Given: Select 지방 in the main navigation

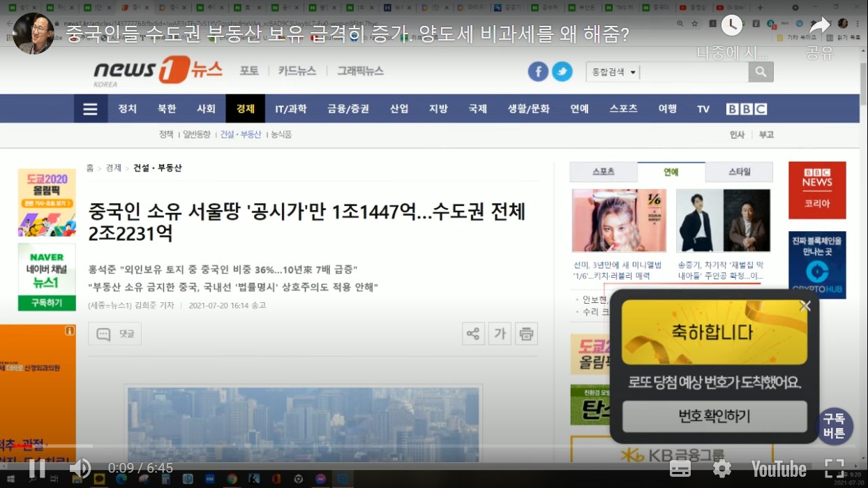Looking at the screenshot, I should (x=438, y=109).
